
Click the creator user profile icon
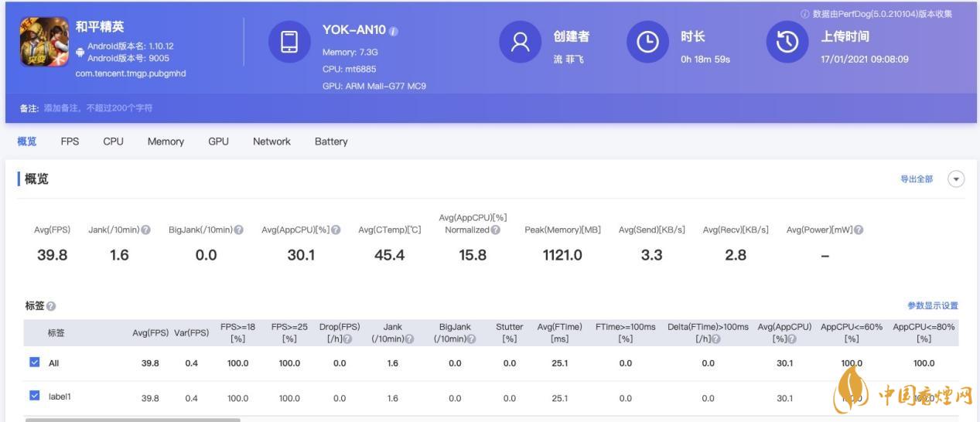[520, 42]
